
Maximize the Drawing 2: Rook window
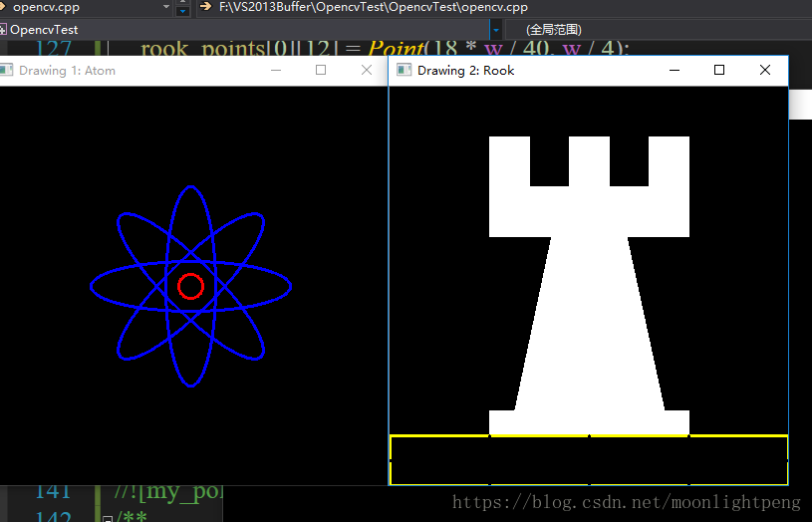tap(719, 70)
